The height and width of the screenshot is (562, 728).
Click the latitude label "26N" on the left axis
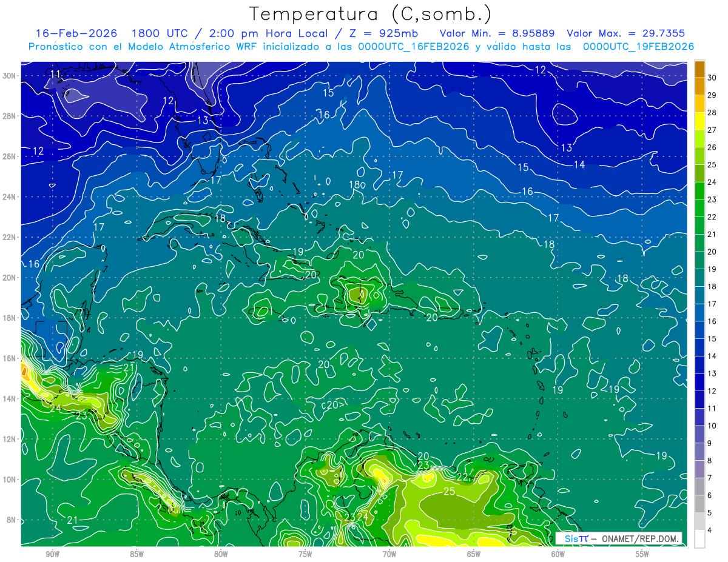(9, 156)
